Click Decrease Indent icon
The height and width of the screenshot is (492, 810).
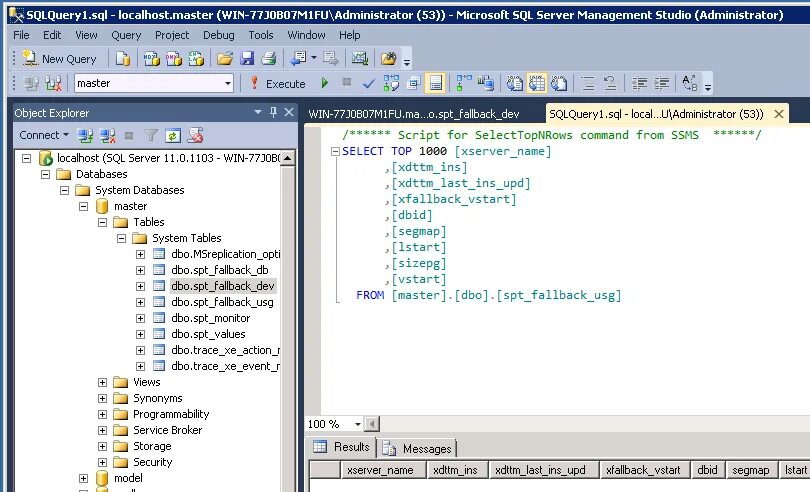[x=640, y=83]
